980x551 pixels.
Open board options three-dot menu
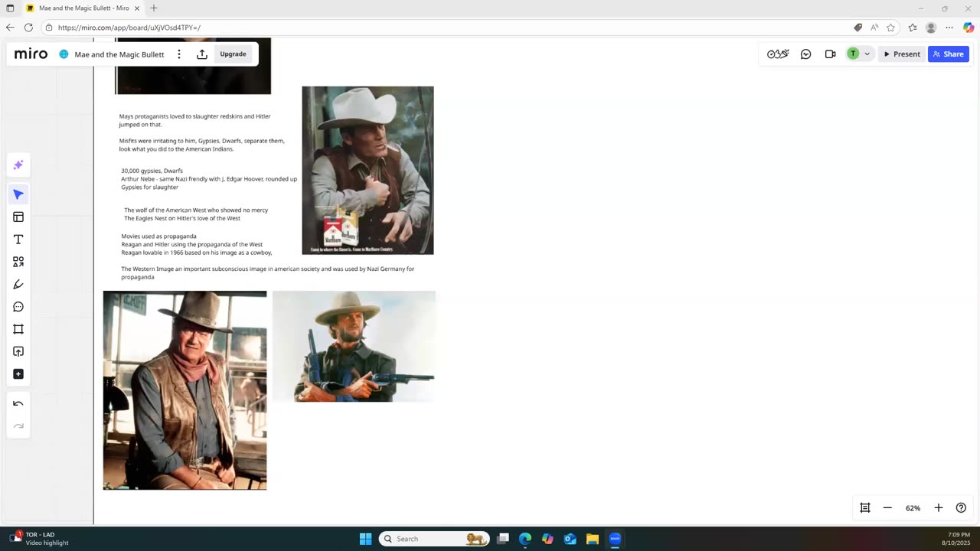[179, 54]
